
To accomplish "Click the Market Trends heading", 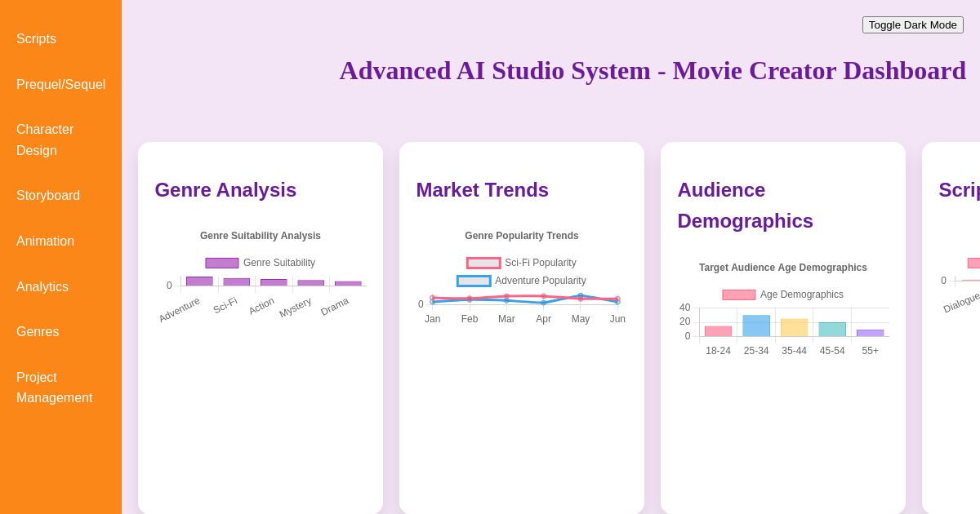I will point(482,190).
